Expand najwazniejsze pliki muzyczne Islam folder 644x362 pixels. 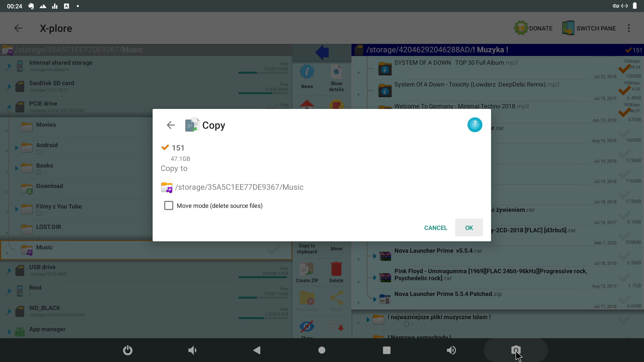point(368,319)
